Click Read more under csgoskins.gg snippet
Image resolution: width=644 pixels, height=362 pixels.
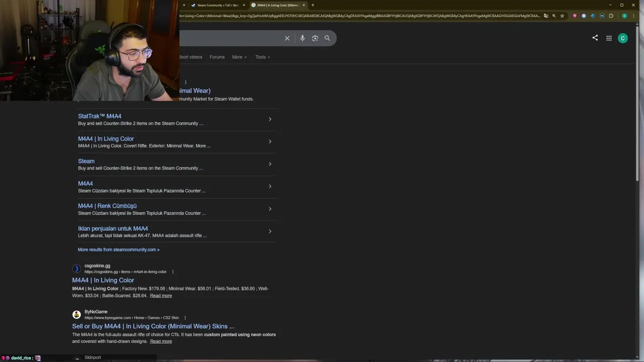tap(161, 296)
